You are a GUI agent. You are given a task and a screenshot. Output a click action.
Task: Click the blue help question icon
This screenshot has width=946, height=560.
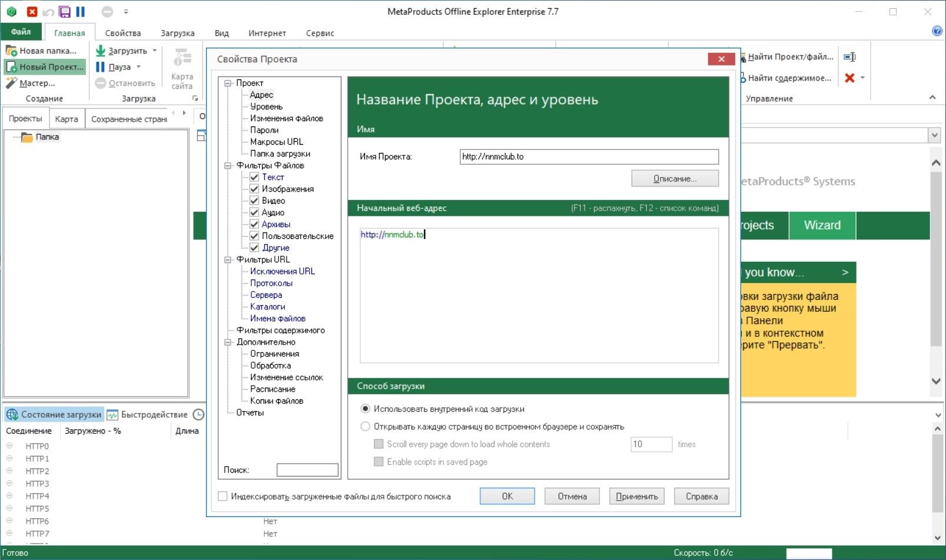(937, 31)
